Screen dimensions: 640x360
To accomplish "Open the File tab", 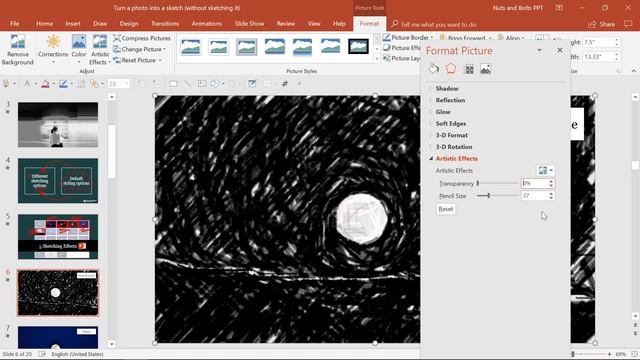I will tap(15, 24).
